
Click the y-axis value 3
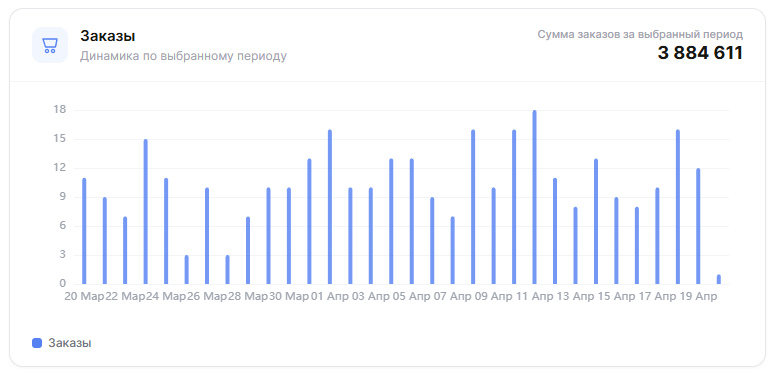[63, 255]
